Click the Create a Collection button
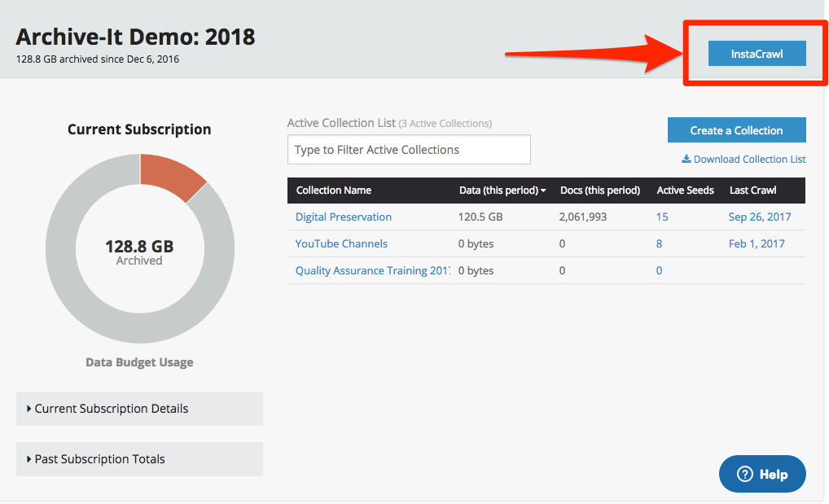 [736, 130]
